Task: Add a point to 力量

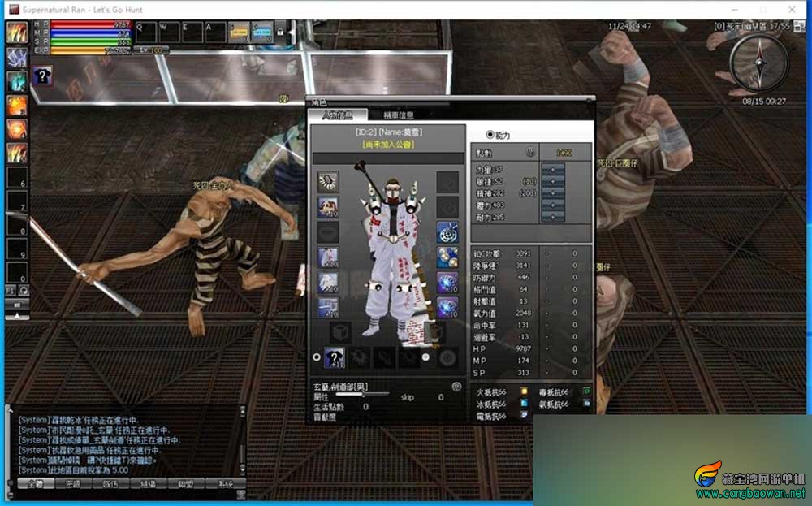Action: point(552,170)
